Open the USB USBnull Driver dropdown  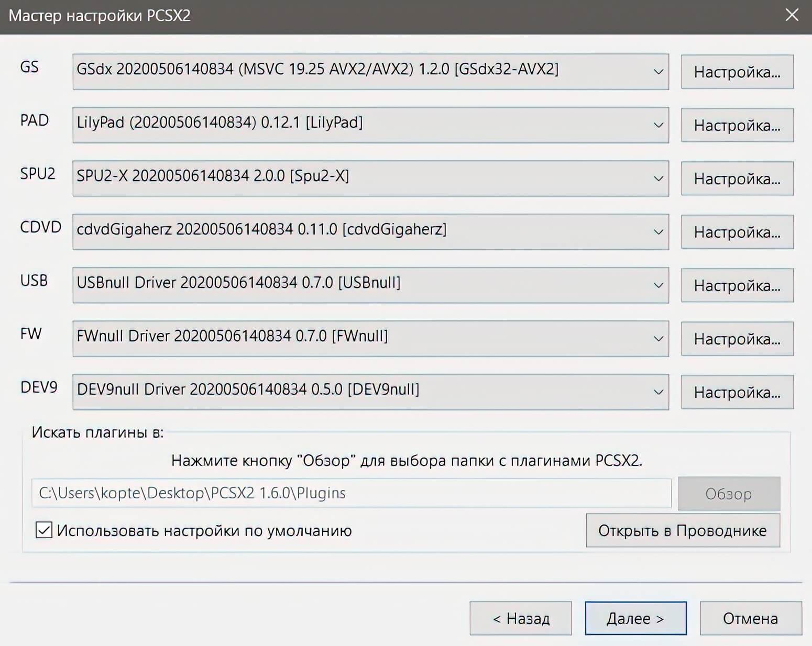[x=370, y=285]
